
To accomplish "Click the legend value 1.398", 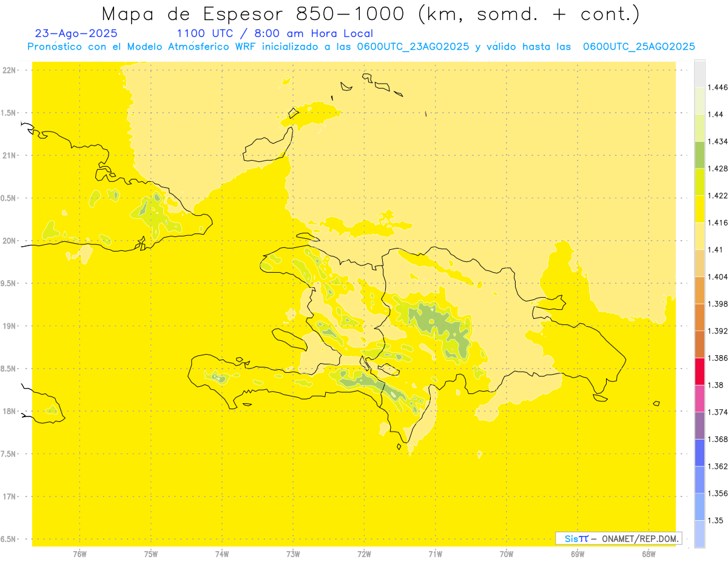I will 718,304.
